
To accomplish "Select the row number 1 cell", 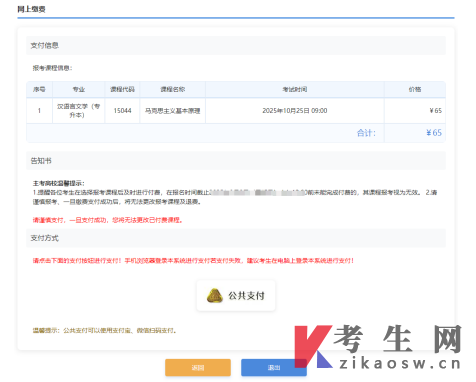I will pyautogui.click(x=39, y=111).
